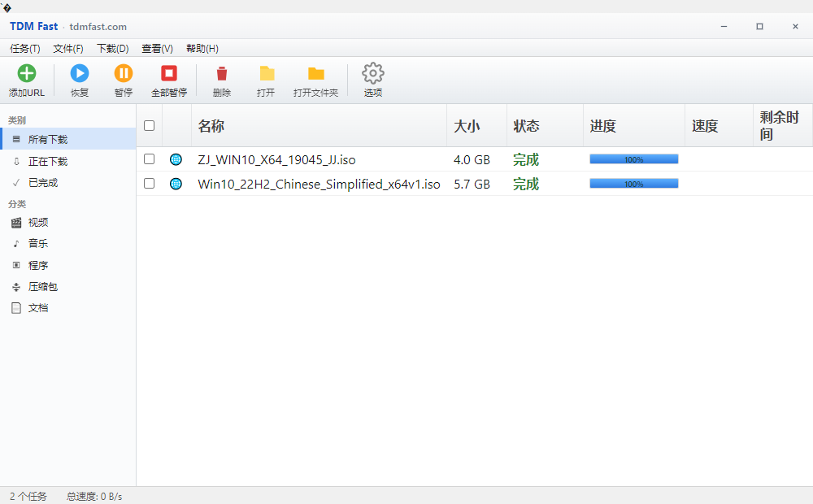The height and width of the screenshot is (504, 813).
Task: Select the file name ZJ_WIN10_X64_19045_JJ.iso
Action: point(276,159)
